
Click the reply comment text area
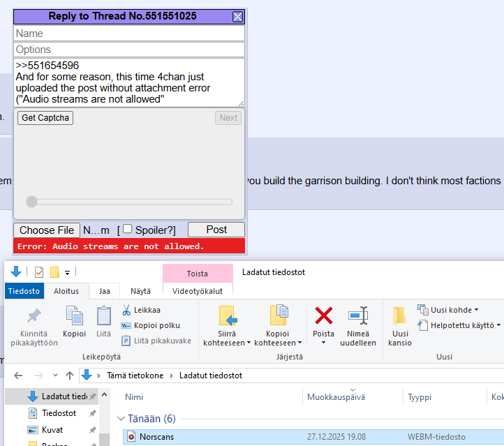point(129,82)
